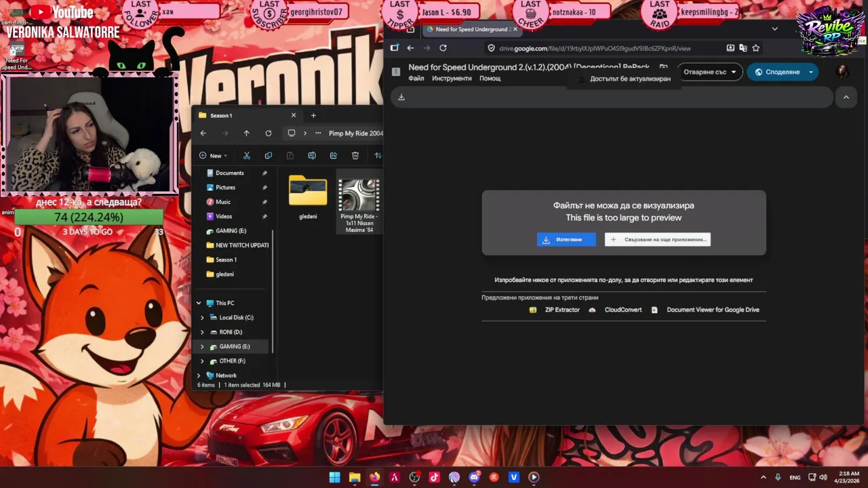868x488 pixels.
Task: Show hidden system tray icons
Action: (x=763, y=477)
